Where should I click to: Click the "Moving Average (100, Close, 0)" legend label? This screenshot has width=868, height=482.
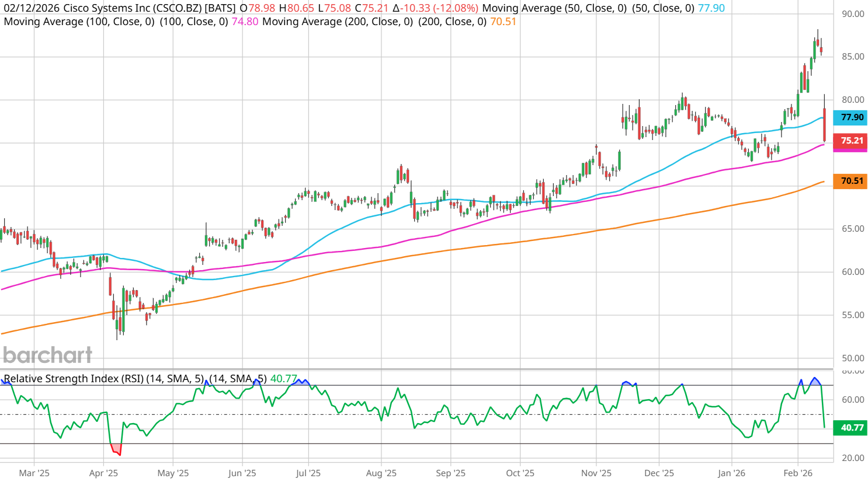tap(79, 22)
